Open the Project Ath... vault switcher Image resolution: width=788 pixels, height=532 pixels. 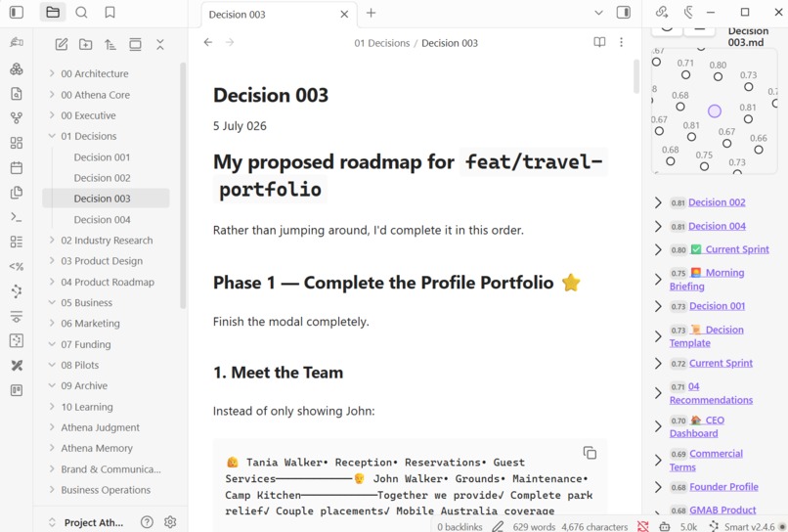point(86,522)
